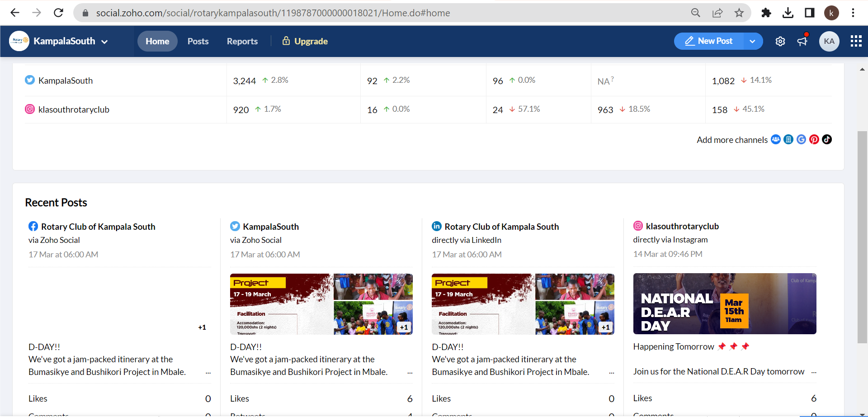Screen dimensions: 868x417
Task: Click the page vertical scrollbar thumb
Action: click(x=862, y=237)
